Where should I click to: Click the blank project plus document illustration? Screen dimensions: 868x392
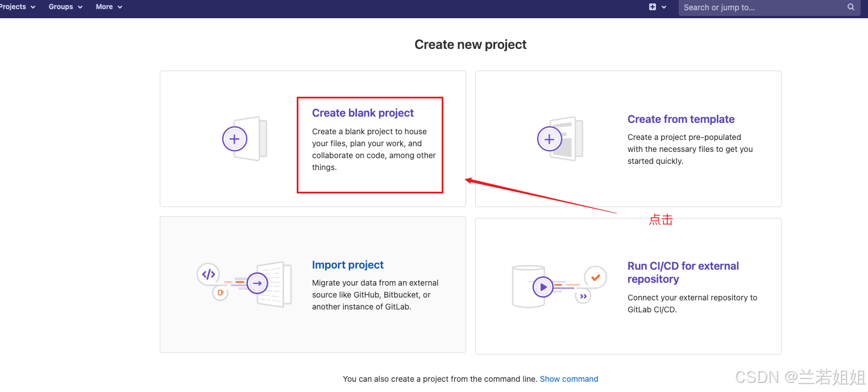pos(245,138)
